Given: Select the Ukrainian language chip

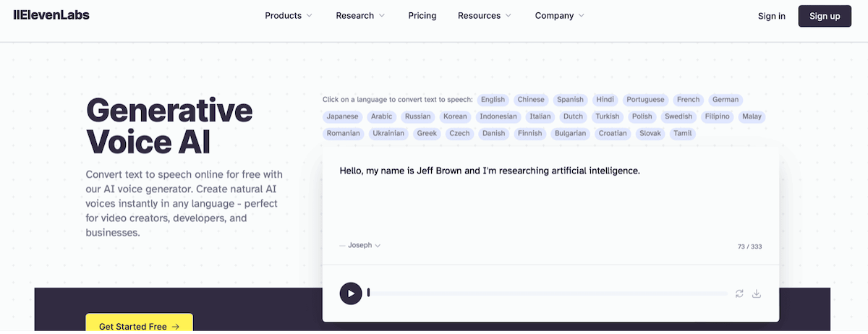Looking at the screenshot, I should [x=389, y=133].
